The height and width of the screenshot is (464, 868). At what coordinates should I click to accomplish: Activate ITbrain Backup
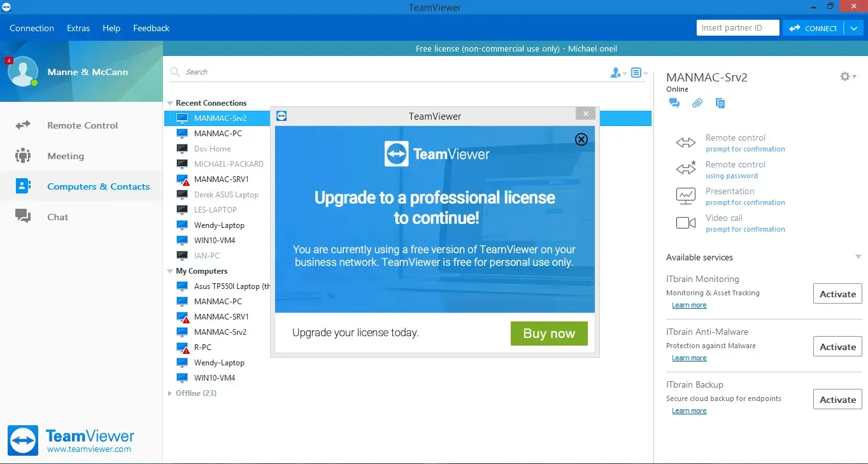[x=837, y=400]
